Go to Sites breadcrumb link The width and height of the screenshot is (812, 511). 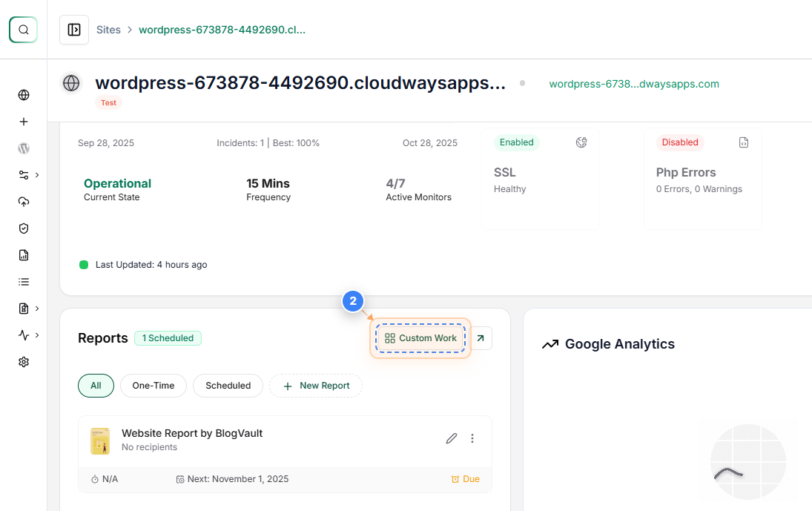[x=108, y=30]
